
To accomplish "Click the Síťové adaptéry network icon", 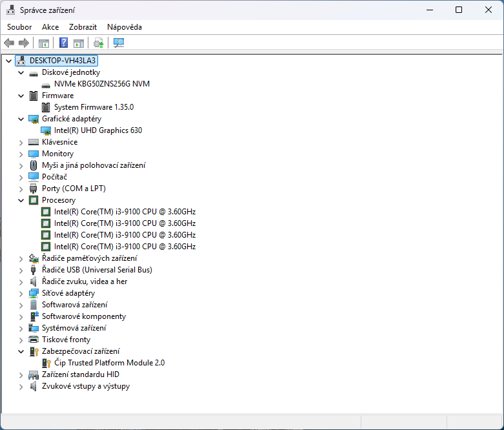I will point(34,293).
